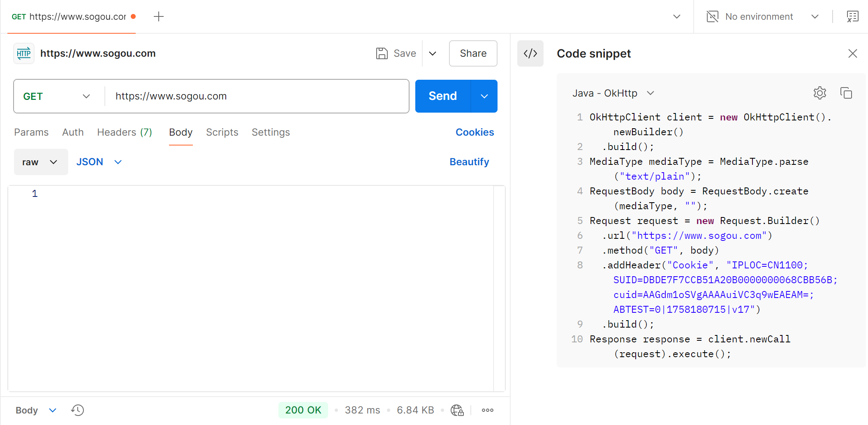The height and width of the screenshot is (425, 868).
Task: Open the Scripts tab
Action: pyautogui.click(x=222, y=132)
